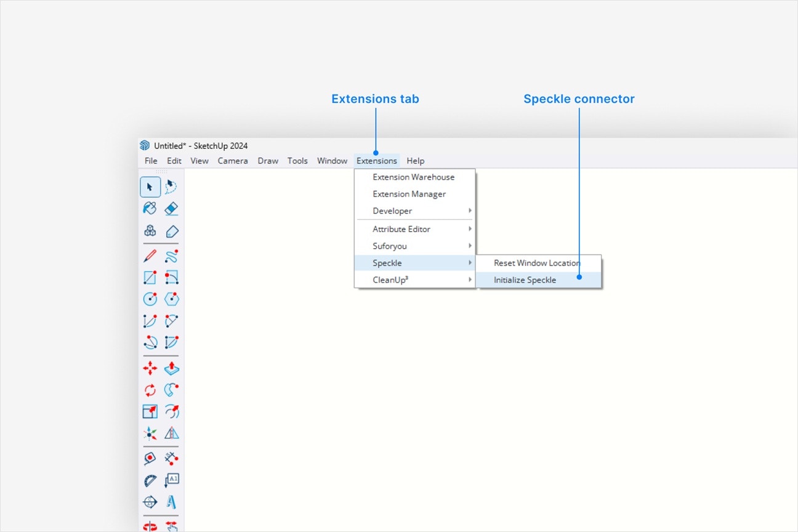Activate the Move tool with red arrows

(x=150, y=368)
